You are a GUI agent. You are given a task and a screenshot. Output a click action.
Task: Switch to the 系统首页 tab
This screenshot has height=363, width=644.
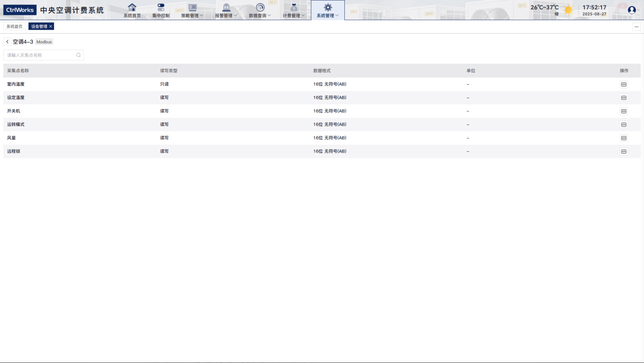click(x=14, y=26)
